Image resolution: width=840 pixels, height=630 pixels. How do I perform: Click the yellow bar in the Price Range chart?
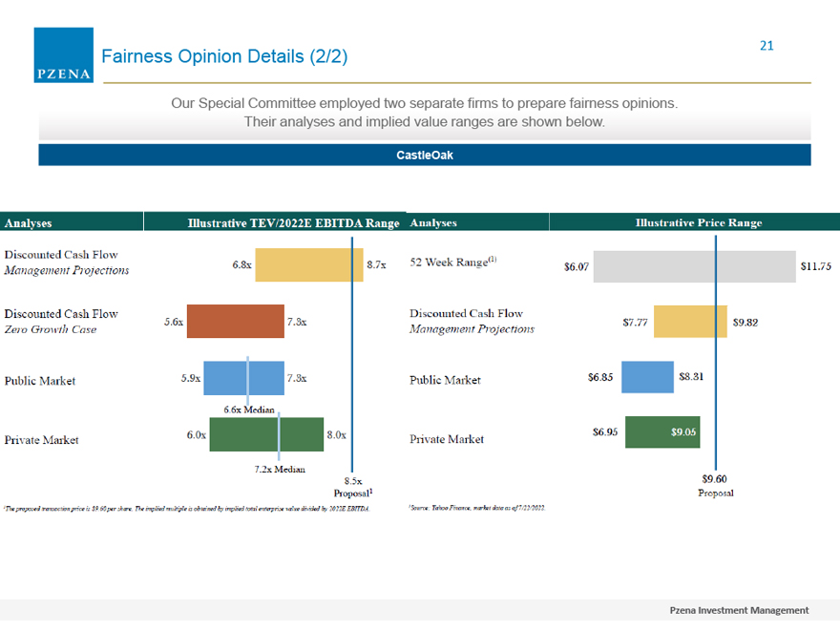click(690, 322)
